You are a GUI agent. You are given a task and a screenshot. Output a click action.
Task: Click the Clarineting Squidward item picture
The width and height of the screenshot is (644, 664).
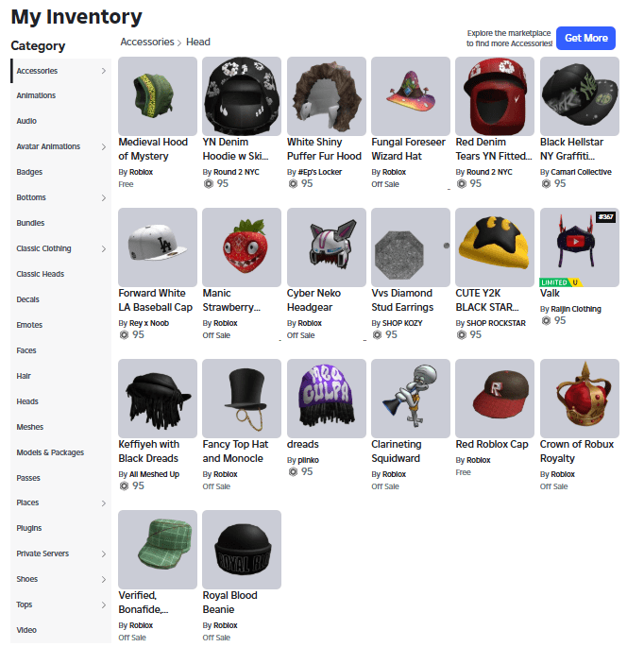coord(410,399)
